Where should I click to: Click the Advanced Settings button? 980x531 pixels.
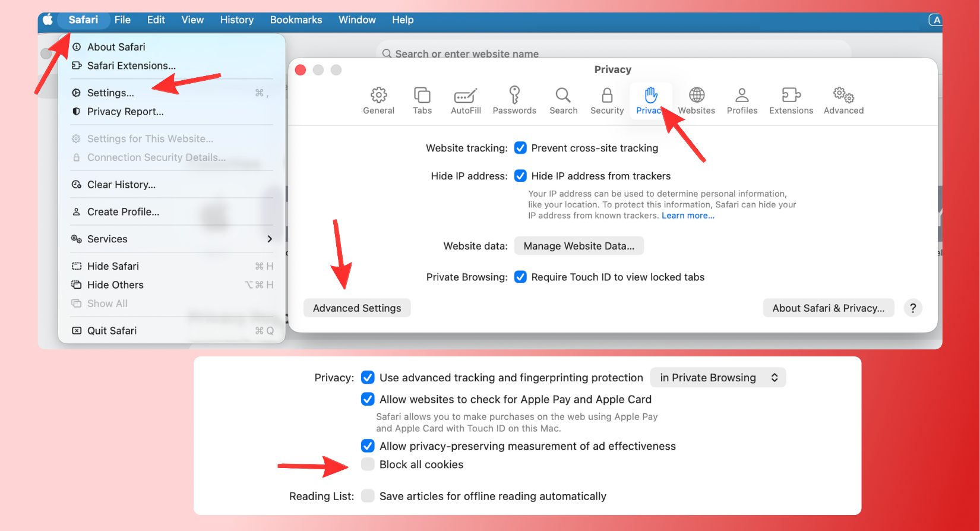point(357,308)
